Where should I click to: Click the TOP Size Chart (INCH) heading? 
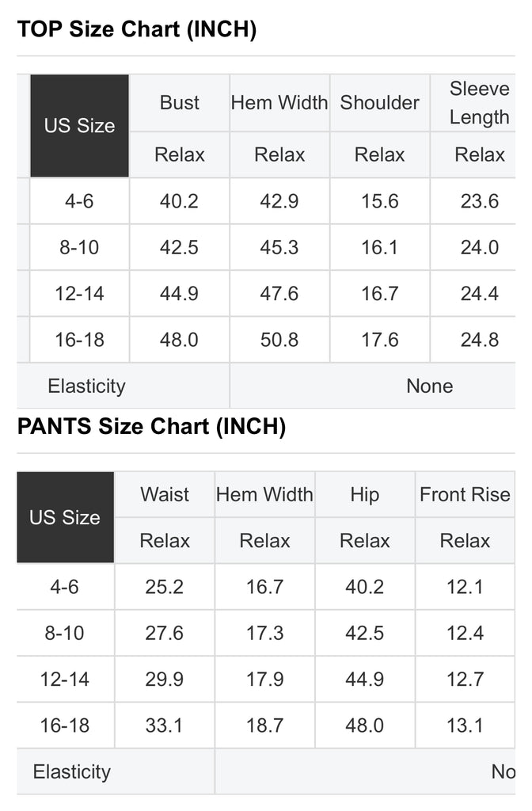137,29
